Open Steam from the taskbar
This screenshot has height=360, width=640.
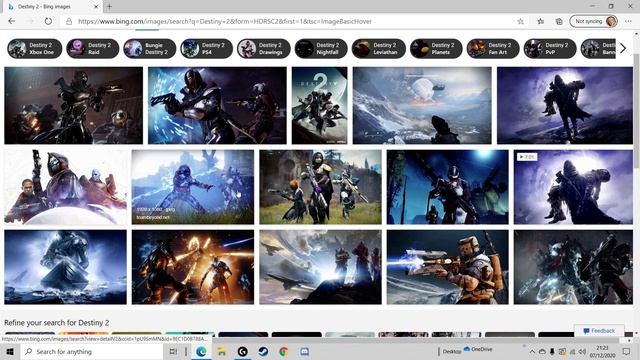tap(263, 351)
